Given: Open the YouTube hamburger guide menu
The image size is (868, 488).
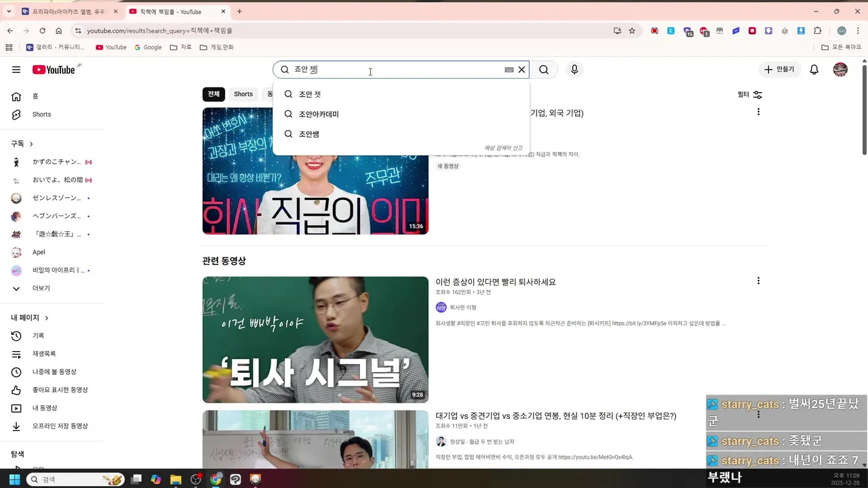Looking at the screenshot, I should tap(16, 70).
